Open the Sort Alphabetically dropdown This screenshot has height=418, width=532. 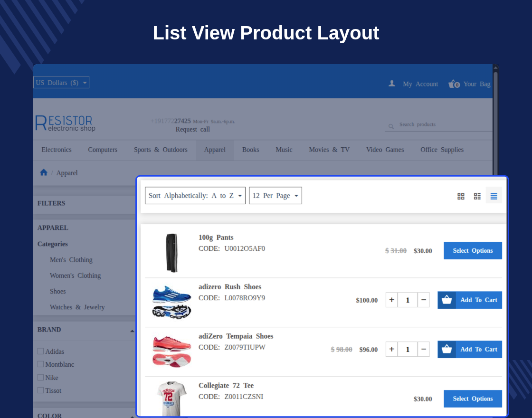[195, 195]
